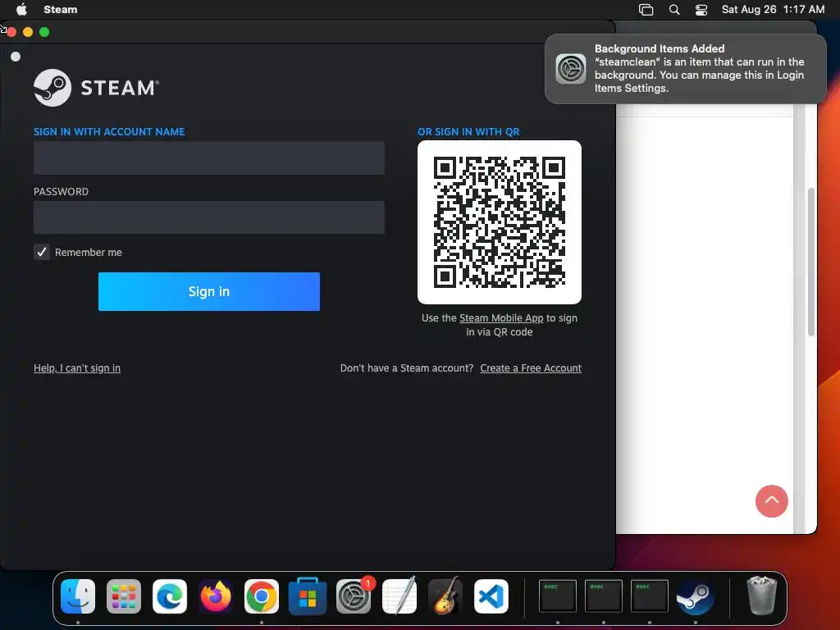Viewport: 840px width, 630px height.
Task: Open the Steam Mobile App link
Action: [x=501, y=317]
